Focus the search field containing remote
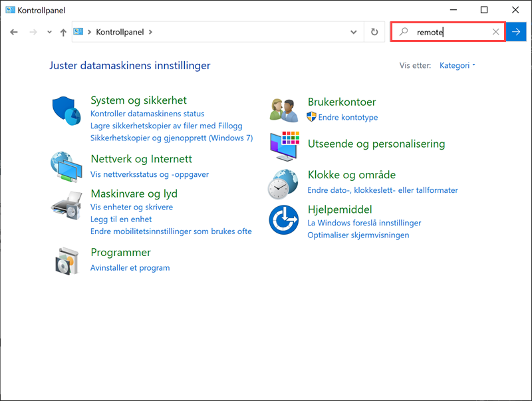Viewport: 532px width, 401px height. point(448,32)
